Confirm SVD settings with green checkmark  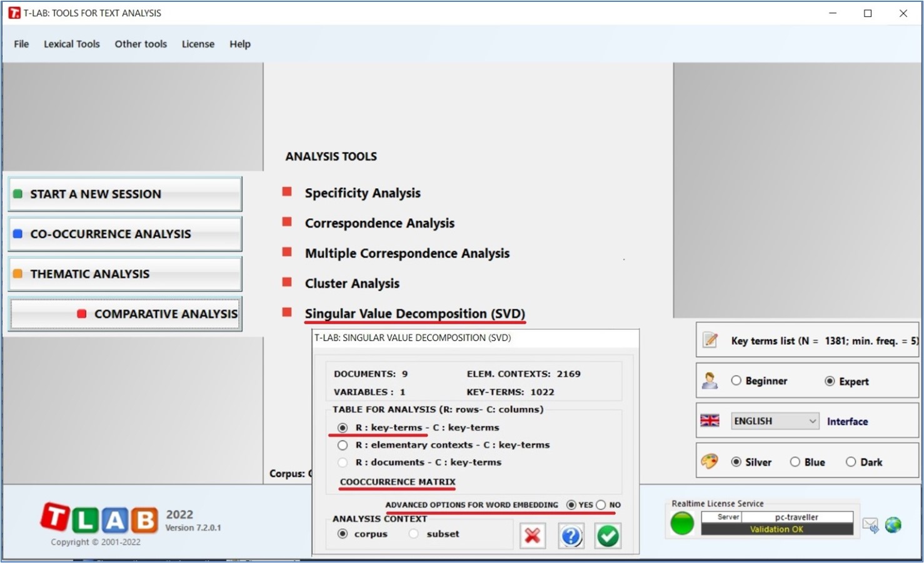608,536
